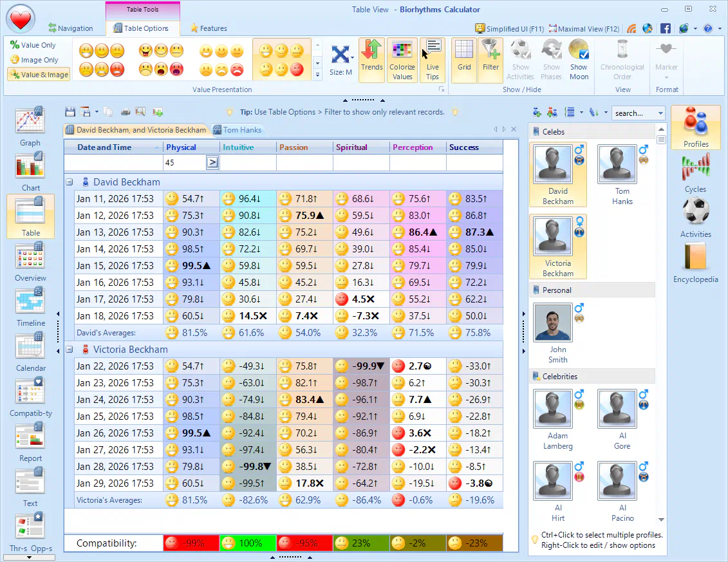
Task: Select the Value Only option
Action: tap(33, 45)
